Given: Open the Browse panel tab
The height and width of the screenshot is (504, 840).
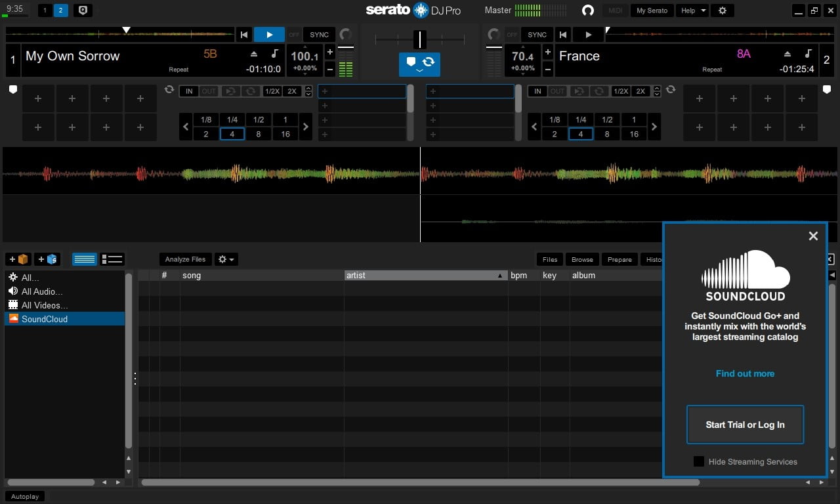Looking at the screenshot, I should click(582, 259).
